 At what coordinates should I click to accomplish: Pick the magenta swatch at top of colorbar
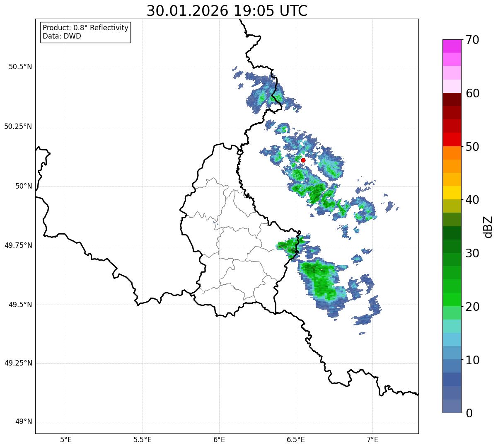(x=452, y=46)
